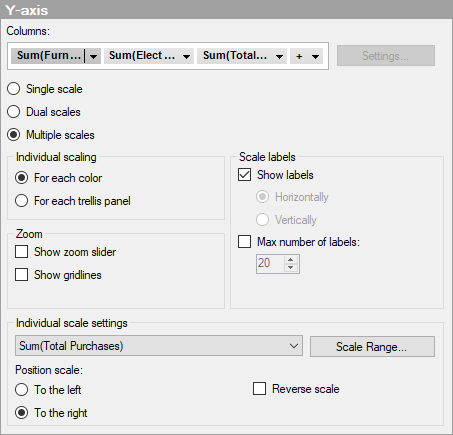Select Horizontally label orientation

click(x=262, y=197)
